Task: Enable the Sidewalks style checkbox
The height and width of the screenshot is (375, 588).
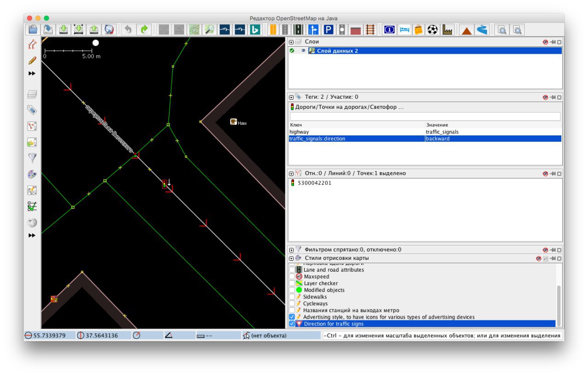Action: 292,297
